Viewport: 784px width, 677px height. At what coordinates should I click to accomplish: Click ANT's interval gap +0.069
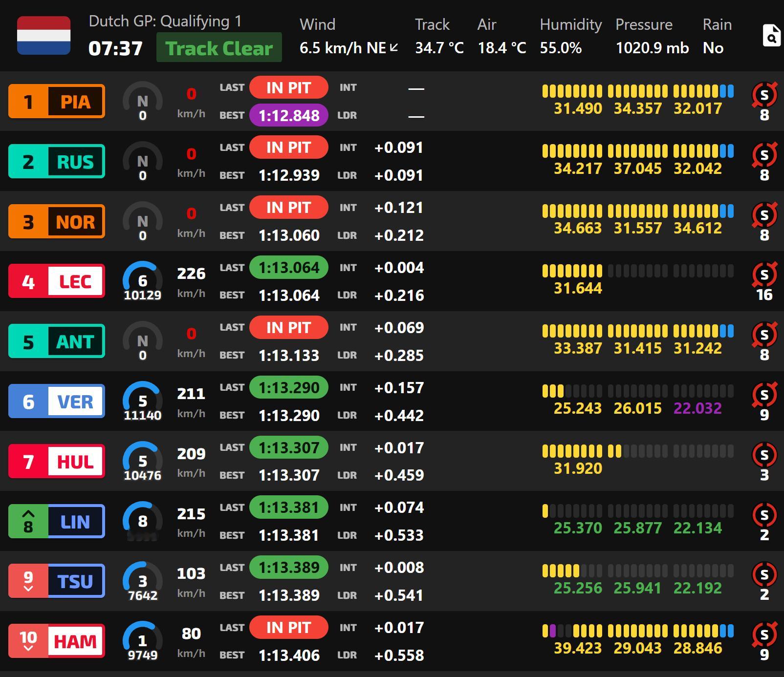399,328
